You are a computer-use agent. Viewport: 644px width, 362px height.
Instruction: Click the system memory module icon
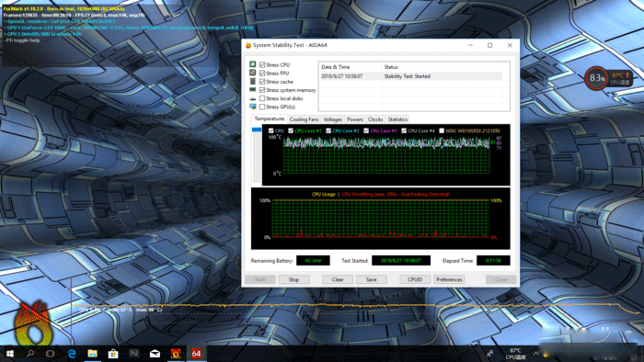point(253,89)
